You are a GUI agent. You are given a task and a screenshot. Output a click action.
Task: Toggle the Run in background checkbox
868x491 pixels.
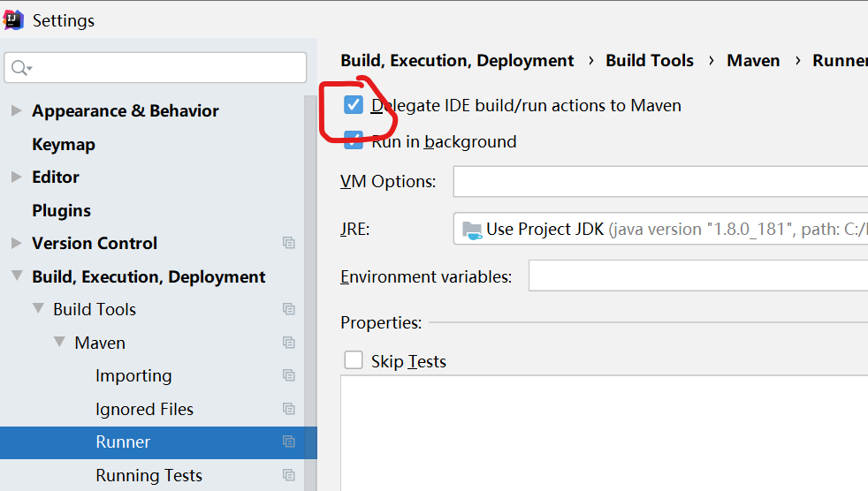point(354,141)
